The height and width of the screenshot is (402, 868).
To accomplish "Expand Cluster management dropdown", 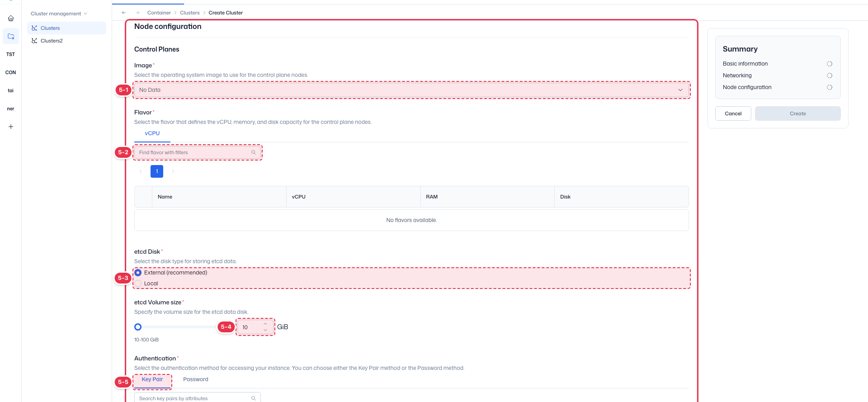I will pos(59,14).
